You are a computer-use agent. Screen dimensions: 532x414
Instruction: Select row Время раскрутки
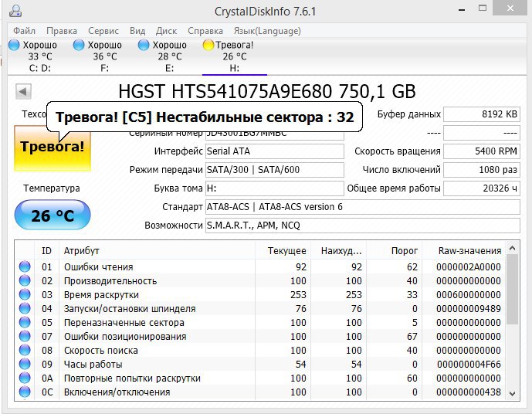pos(260,295)
